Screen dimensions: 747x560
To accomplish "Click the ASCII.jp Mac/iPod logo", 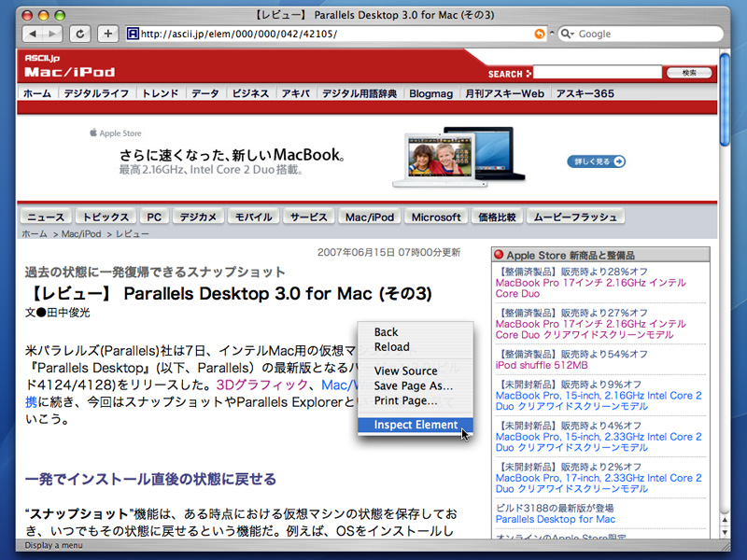I will click(69, 65).
